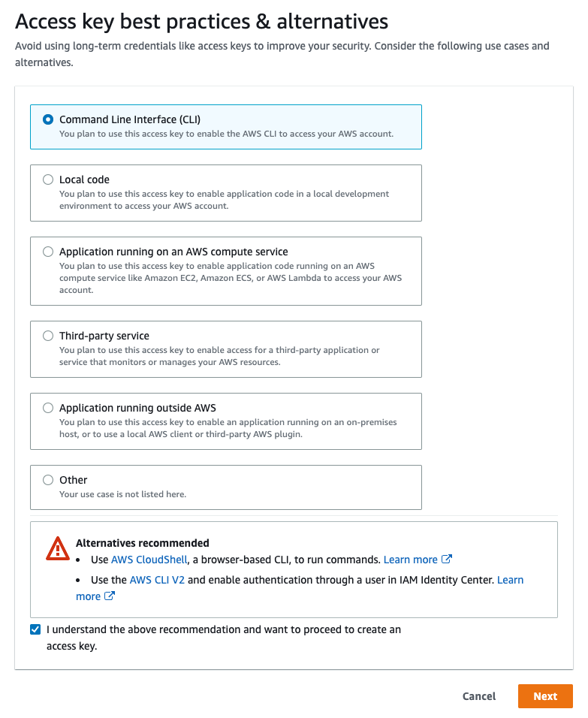
Task: Choose the Other use case radio button
Action: (x=47, y=480)
